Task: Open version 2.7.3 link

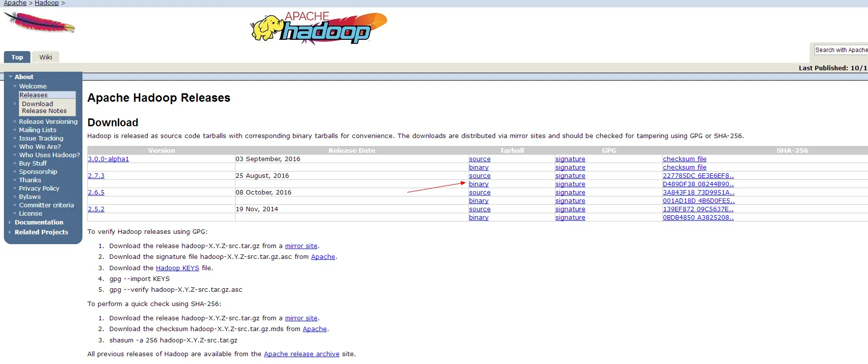Action: 96,176
